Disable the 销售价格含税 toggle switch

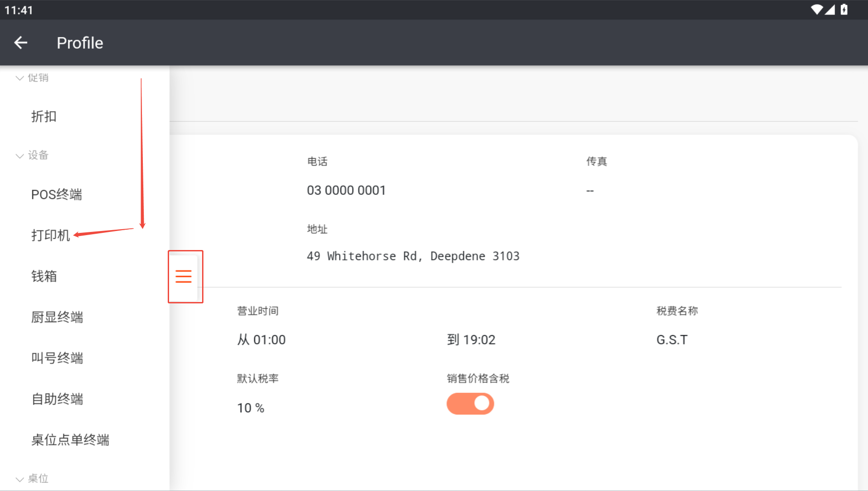(470, 404)
